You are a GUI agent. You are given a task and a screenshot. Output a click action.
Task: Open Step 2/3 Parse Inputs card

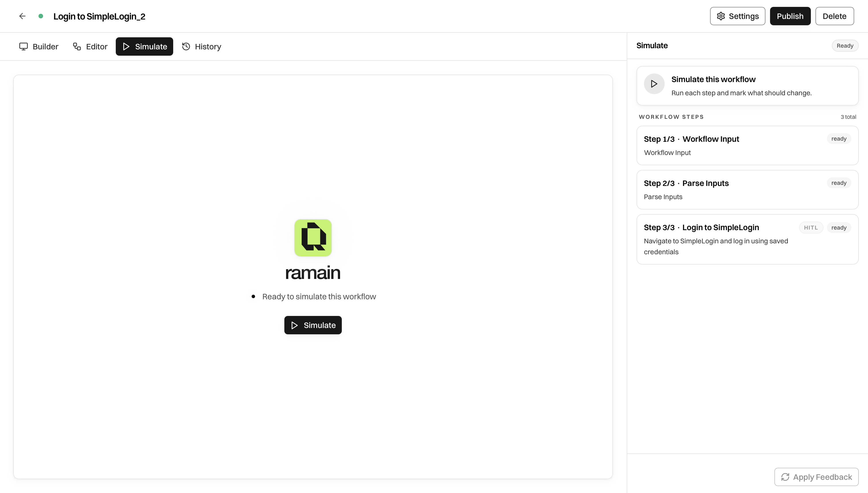click(x=747, y=190)
